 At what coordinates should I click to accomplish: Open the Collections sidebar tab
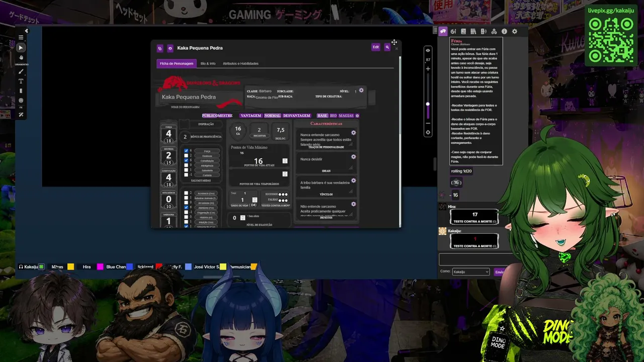click(494, 31)
